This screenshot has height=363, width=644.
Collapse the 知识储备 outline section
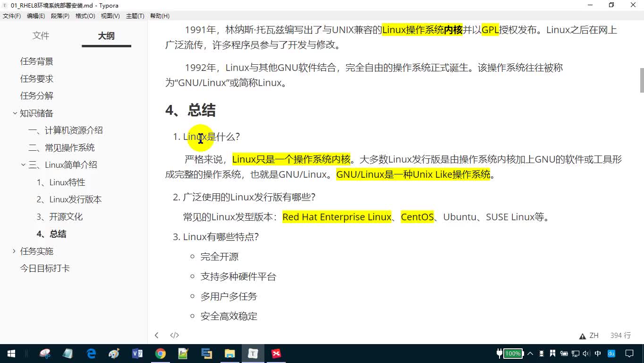point(15,113)
